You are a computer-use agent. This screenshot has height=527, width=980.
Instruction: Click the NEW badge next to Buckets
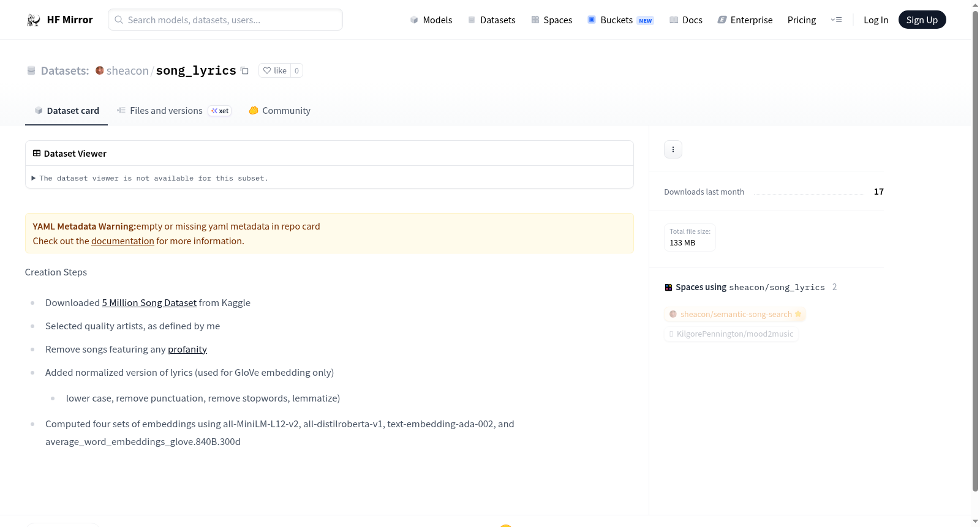coord(646,21)
